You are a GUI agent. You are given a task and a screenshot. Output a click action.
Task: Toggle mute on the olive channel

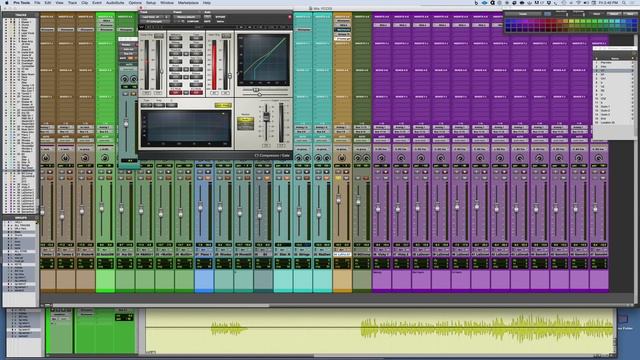366,178
